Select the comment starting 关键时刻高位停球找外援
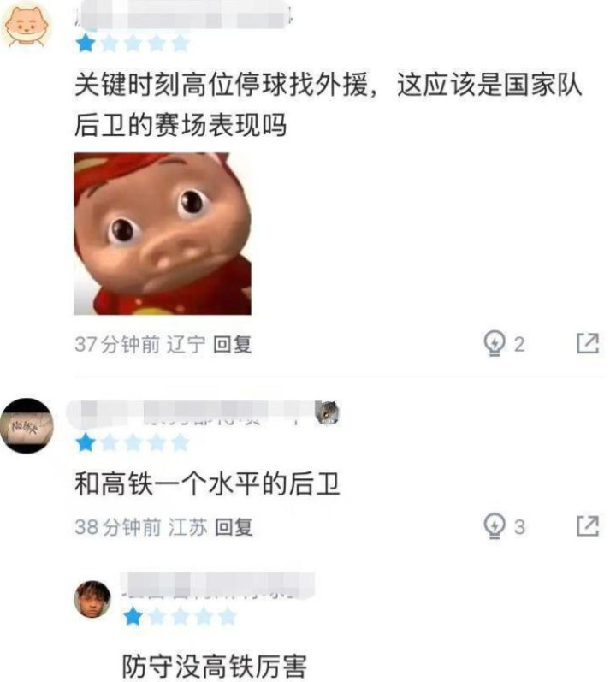 (x=329, y=104)
